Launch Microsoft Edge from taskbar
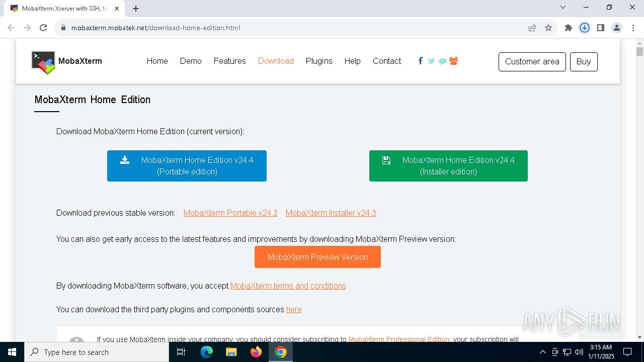644x362 pixels. (x=207, y=352)
